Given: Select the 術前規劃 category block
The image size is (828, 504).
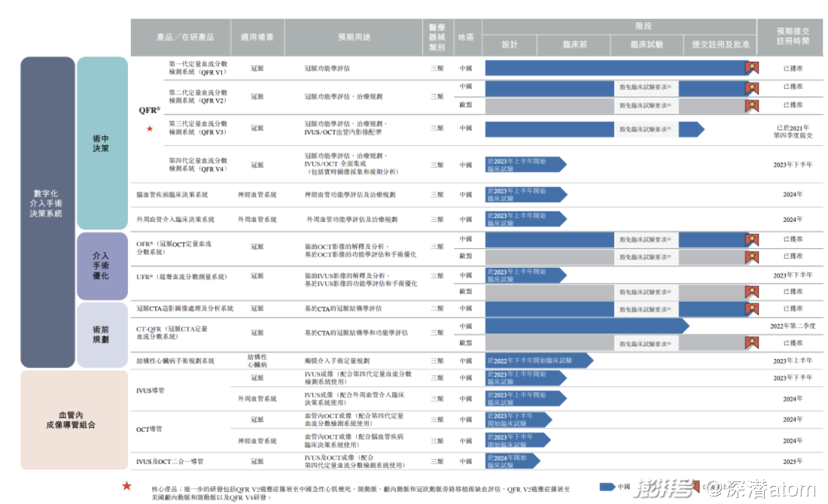Looking at the screenshot, I should [102, 335].
